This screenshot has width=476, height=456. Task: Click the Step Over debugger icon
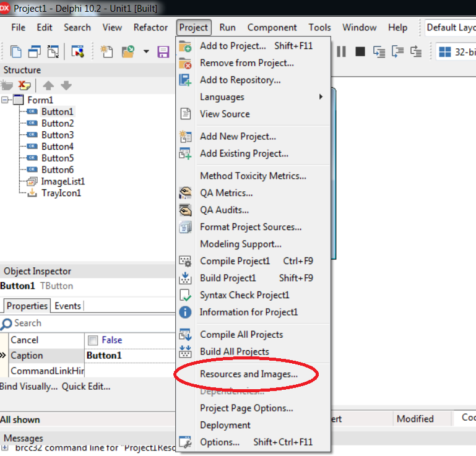397,51
